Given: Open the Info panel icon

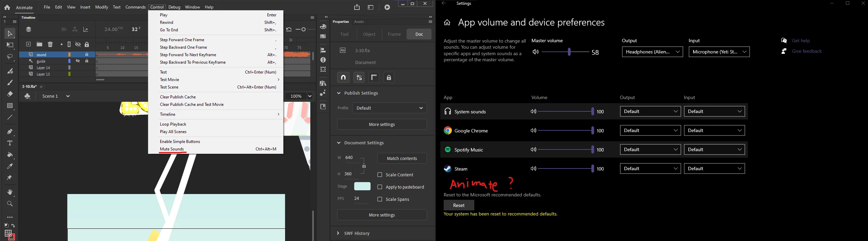Looking at the screenshot, I should coord(323,60).
